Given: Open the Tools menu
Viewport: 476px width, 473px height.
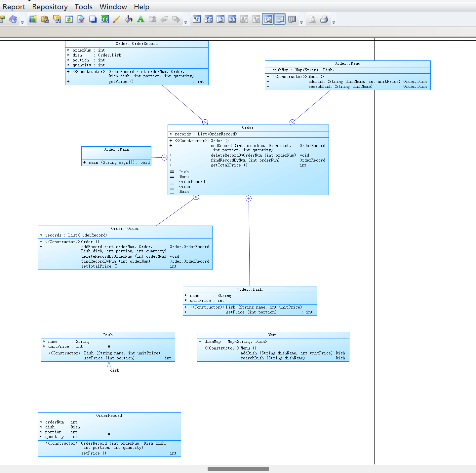Looking at the screenshot, I should coord(84,7).
